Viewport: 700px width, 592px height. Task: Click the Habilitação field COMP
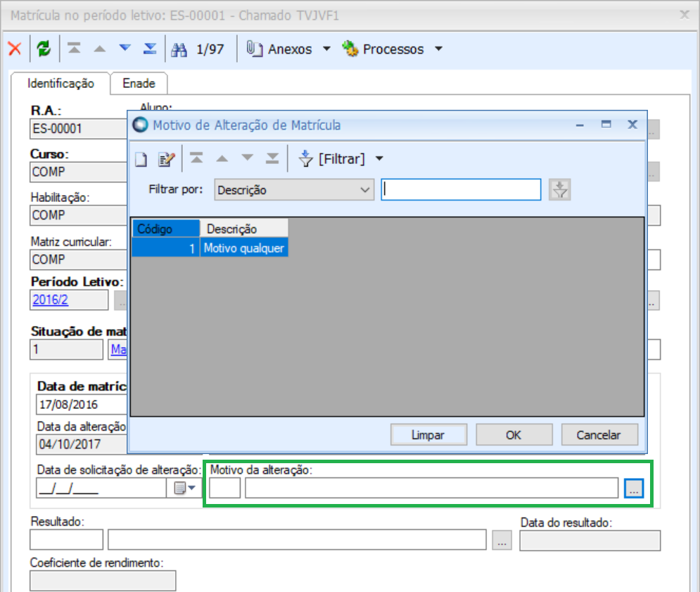[x=79, y=215]
